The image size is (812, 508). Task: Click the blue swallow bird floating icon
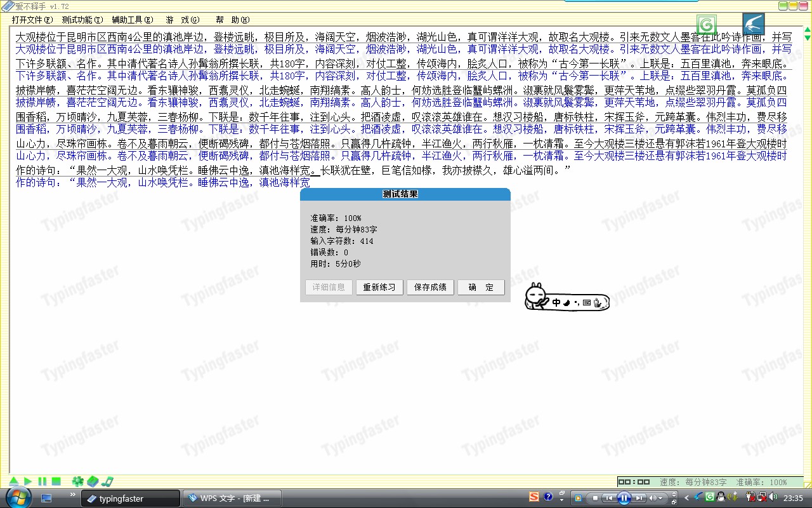point(754,24)
